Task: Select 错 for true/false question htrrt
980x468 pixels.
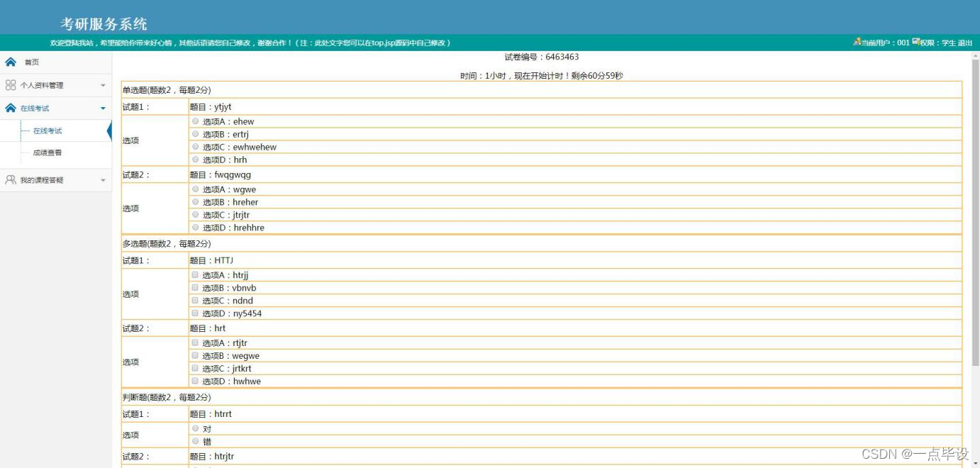Action: coord(196,441)
